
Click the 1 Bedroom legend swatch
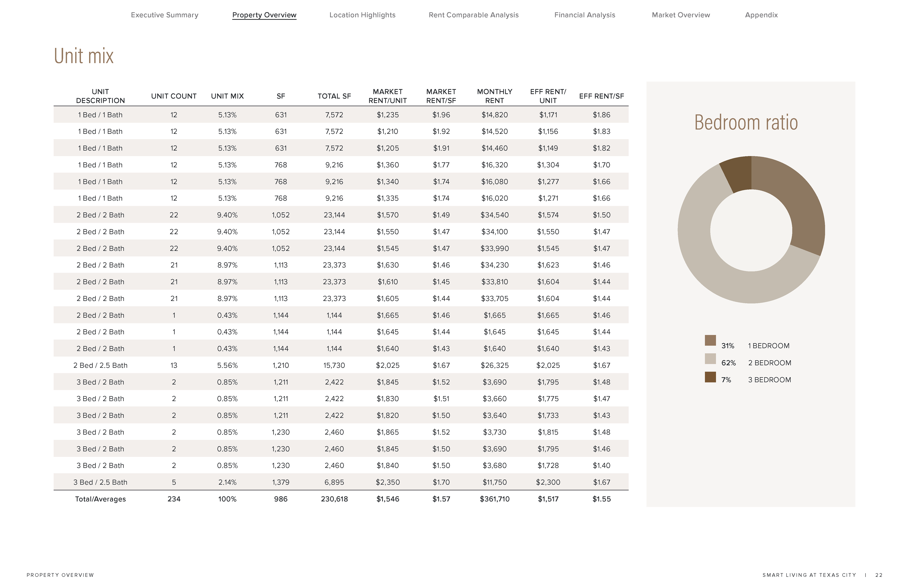pyautogui.click(x=710, y=340)
